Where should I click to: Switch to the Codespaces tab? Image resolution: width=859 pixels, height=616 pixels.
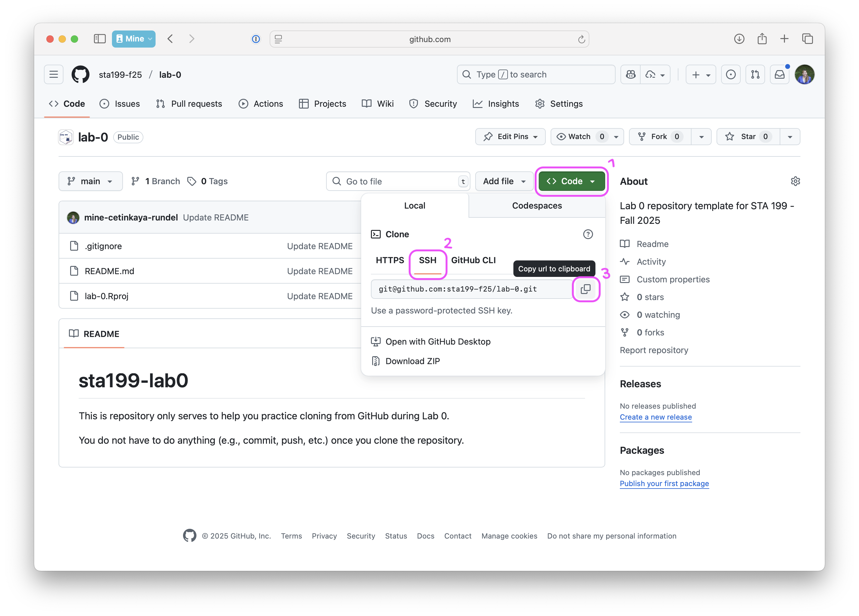coord(537,206)
